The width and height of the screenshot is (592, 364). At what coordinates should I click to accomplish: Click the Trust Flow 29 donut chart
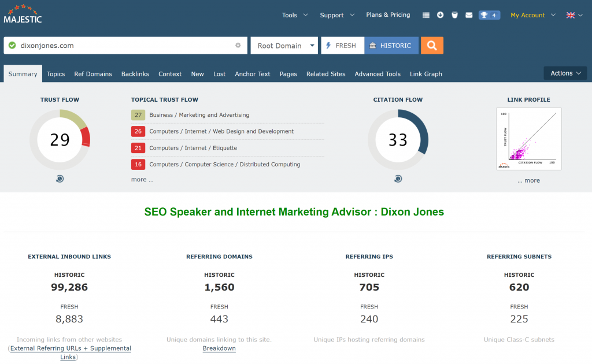pyautogui.click(x=60, y=140)
